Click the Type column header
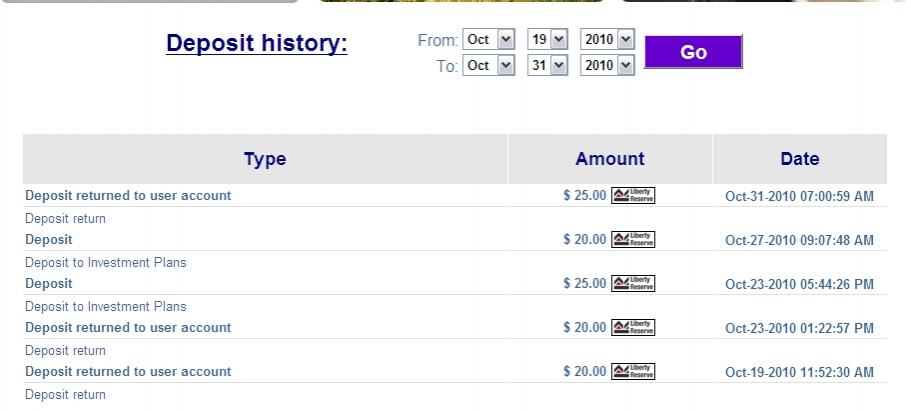Screen dimensions: 911x411 [x=265, y=159]
